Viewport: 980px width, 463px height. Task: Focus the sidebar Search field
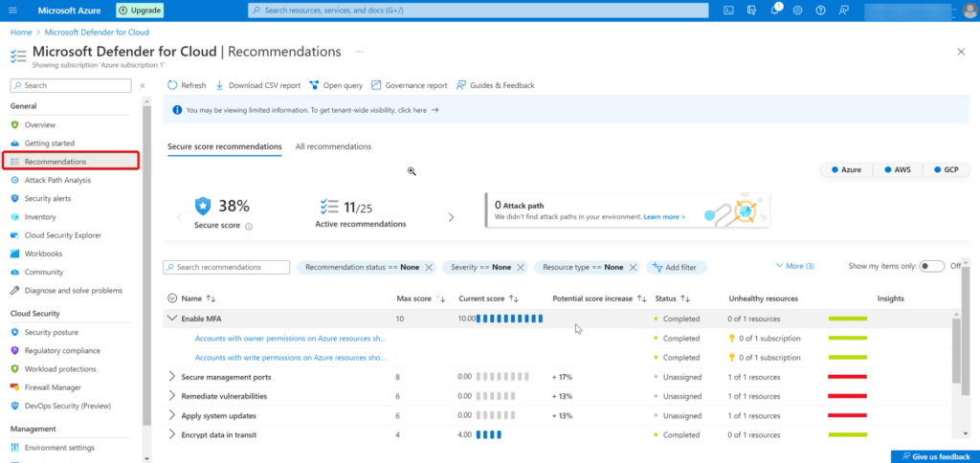point(71,85)
